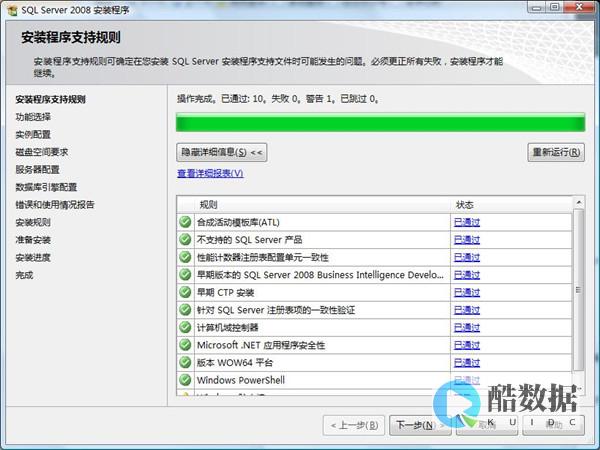Click the 上一步(B) button

(x=354, y=425)
